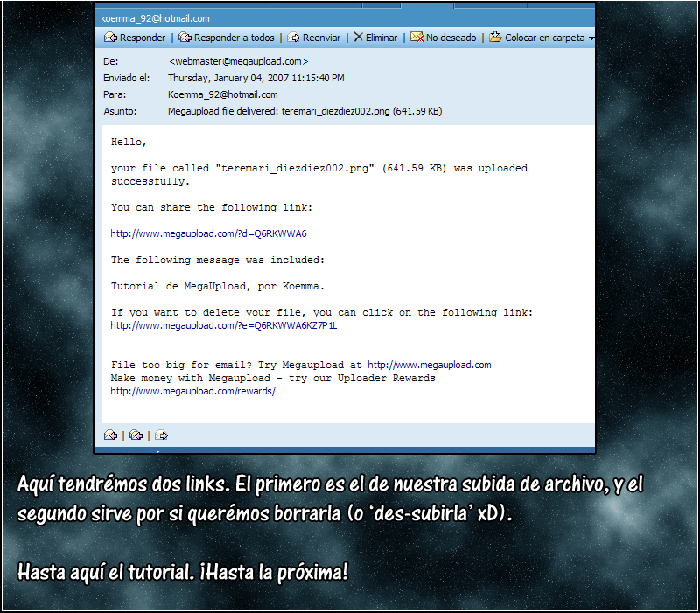Click the Responder envelope icon in top toolbar
This screenshot has height=613, width=700.
coord(110,38)
